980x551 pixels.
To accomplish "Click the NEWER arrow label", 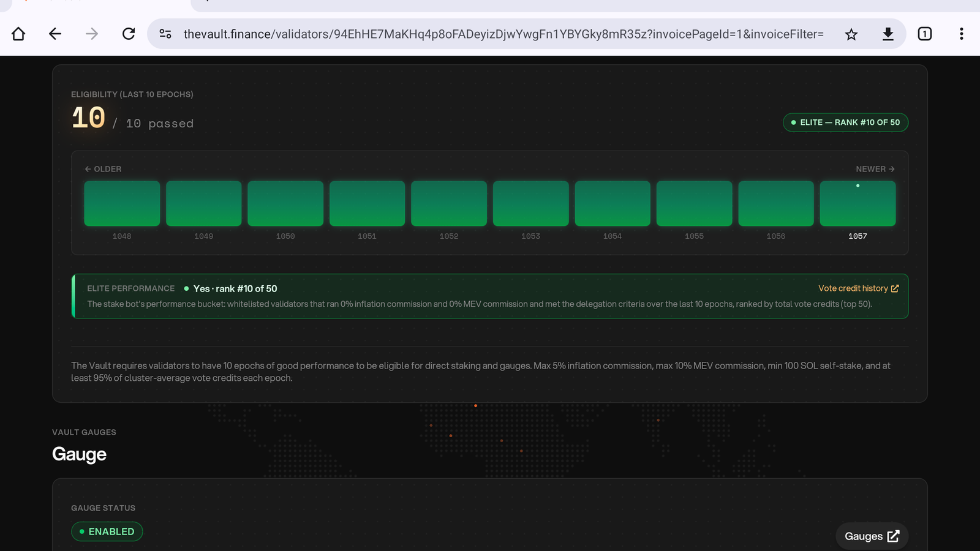I will 875,169.
